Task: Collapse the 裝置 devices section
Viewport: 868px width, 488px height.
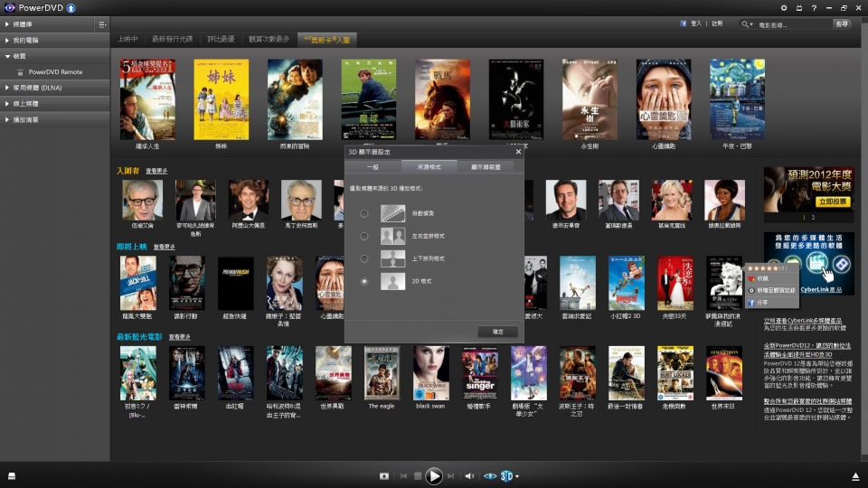Action: pyautogui.click(x=7, y=56)
